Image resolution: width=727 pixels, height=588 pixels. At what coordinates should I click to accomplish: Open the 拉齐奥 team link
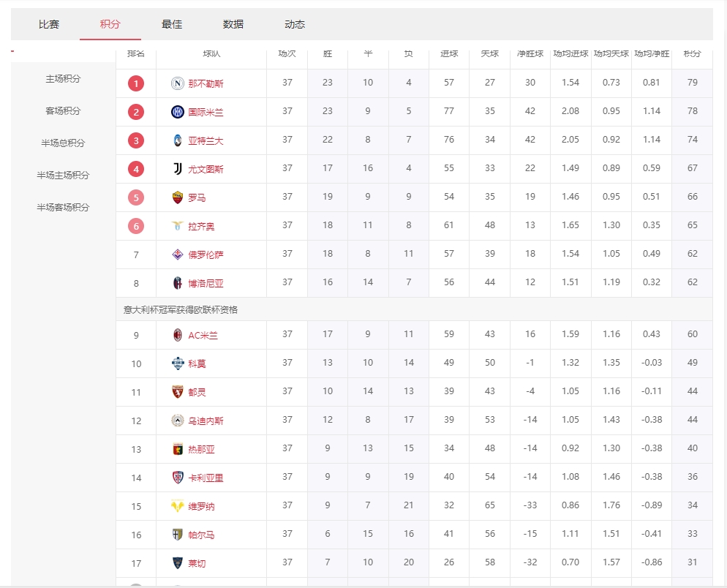[201, 227]
